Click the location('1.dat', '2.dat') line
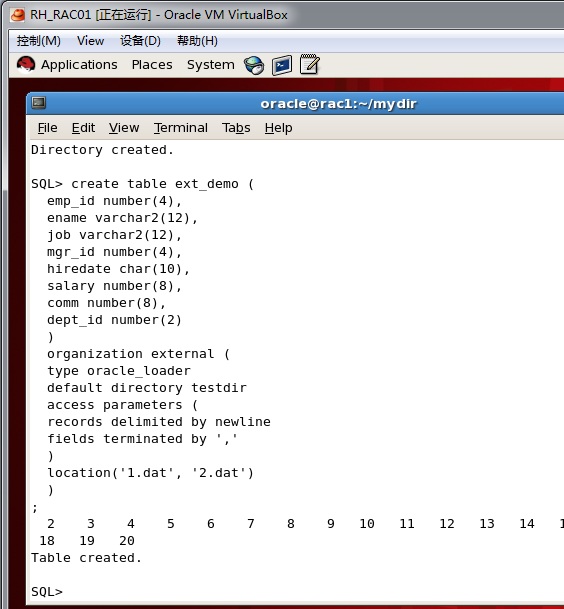This screenshot has width=564, height=609. pos(150,473)
